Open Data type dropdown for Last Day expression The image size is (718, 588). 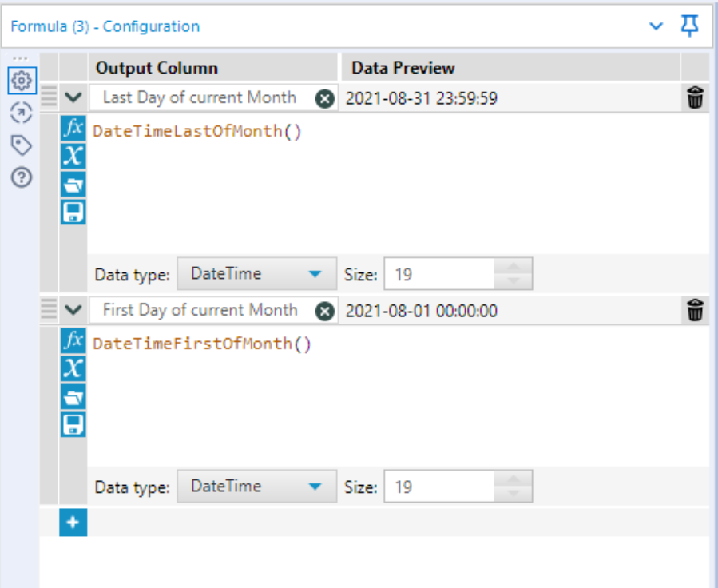[256, 274]
